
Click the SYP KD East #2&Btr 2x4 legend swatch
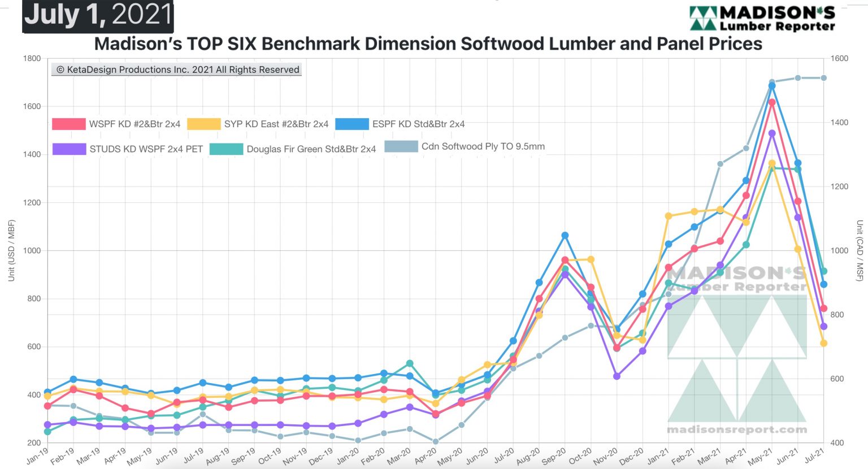pos(203,123)
